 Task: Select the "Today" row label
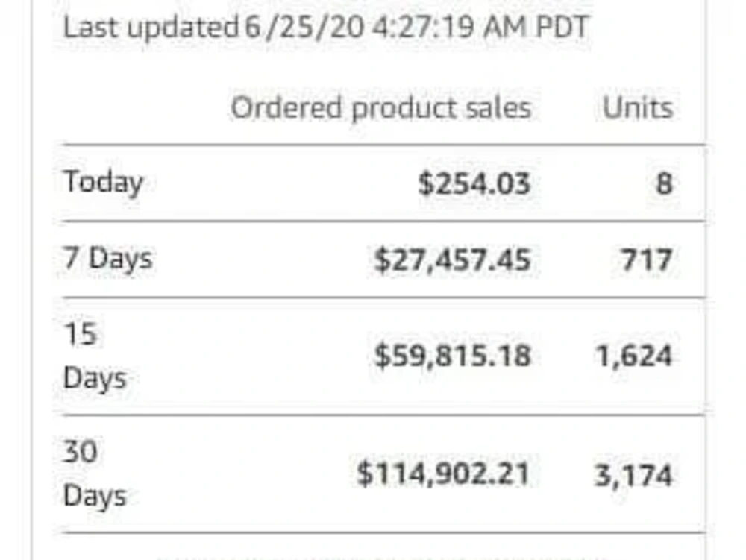coord(103,182)
